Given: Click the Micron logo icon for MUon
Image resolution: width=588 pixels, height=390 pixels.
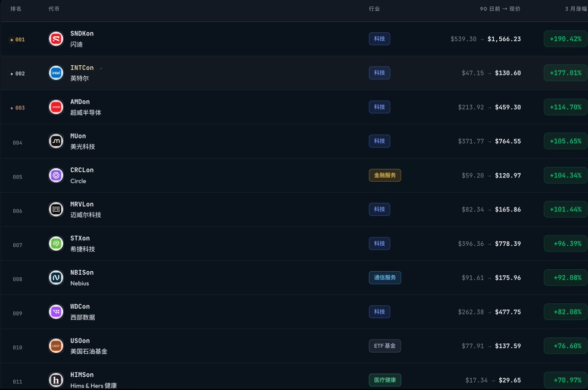Looking at the screenshot, I should [x=56, y=141].
